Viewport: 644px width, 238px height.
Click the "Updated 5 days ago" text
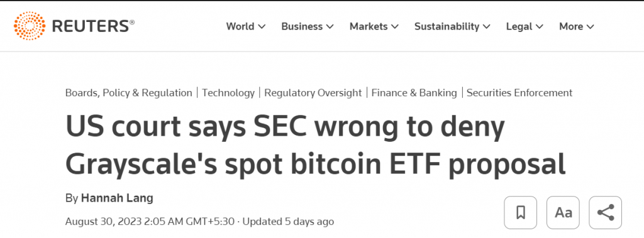[288, 222]
